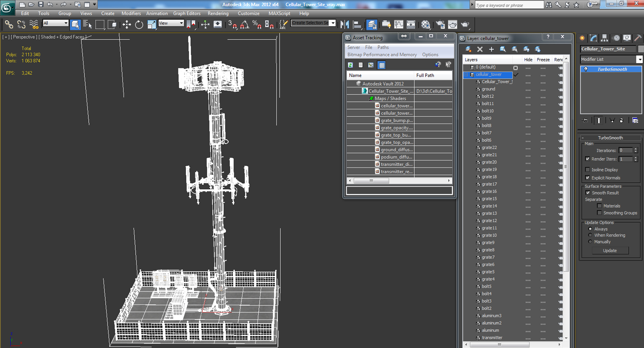Viewport: 644px width, 348px height.
Task: Click the search keyword input field
Action: [x=509, y=5]
